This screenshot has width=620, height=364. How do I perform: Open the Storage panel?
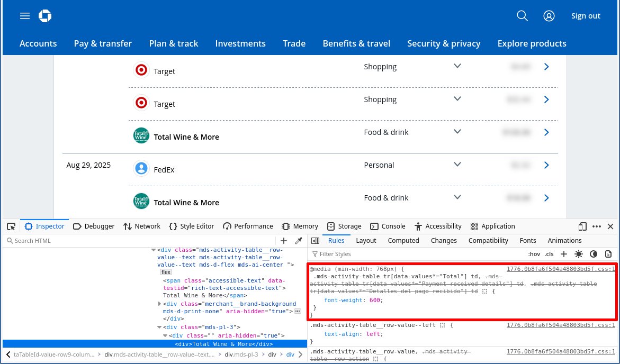[344, 226]
